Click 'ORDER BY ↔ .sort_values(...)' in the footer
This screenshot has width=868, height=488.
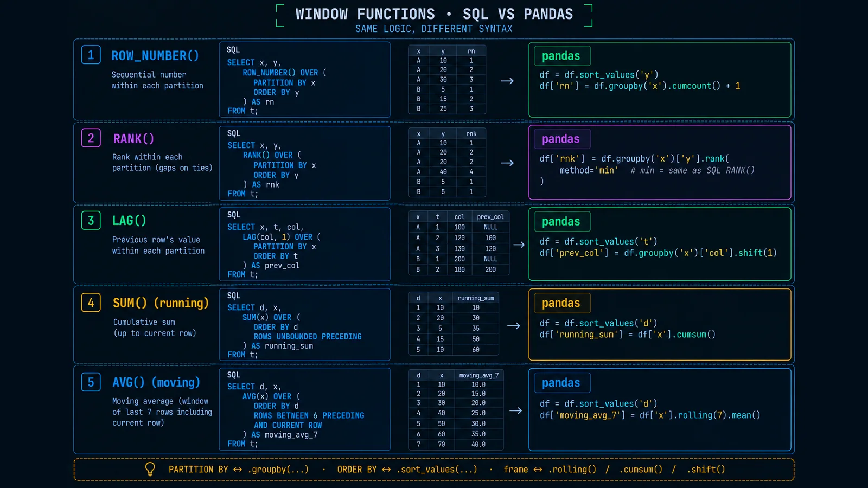coord(407,470)
